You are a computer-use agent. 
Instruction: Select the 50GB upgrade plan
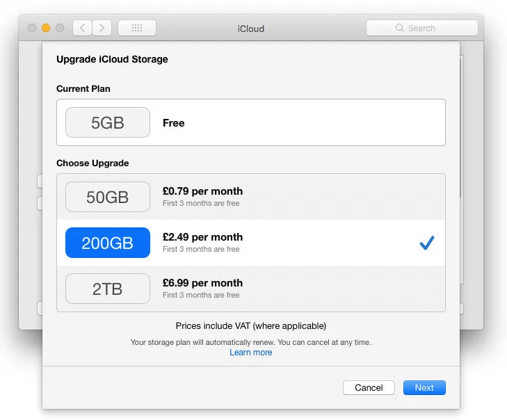(251, 197)
